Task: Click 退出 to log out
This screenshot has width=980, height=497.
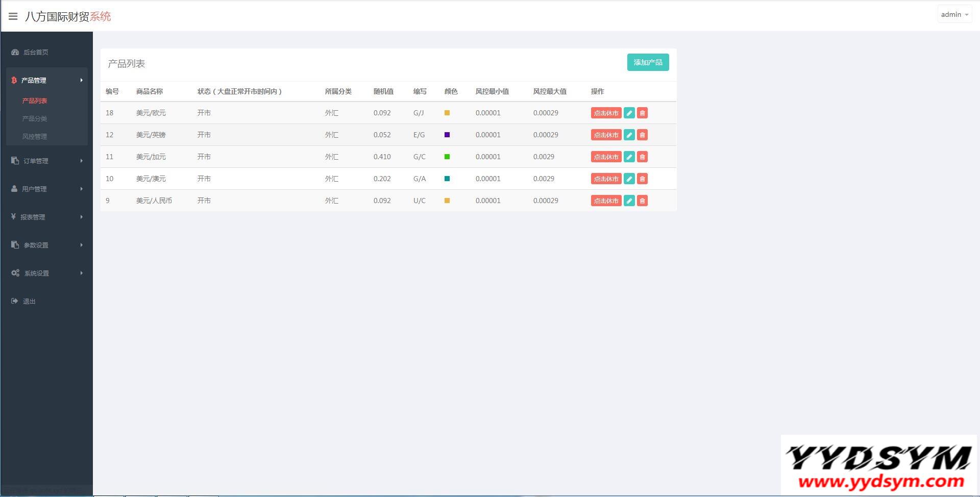Action: [29, 301]
